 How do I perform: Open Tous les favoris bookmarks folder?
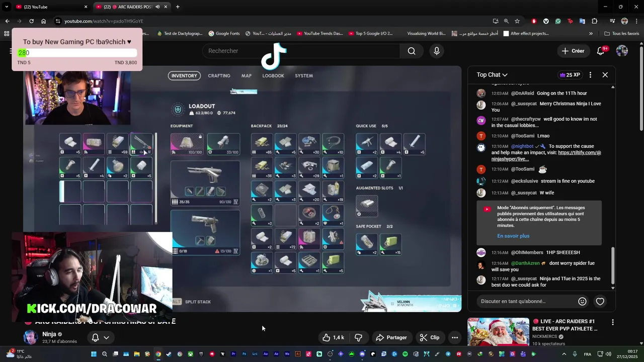point(622,34)
